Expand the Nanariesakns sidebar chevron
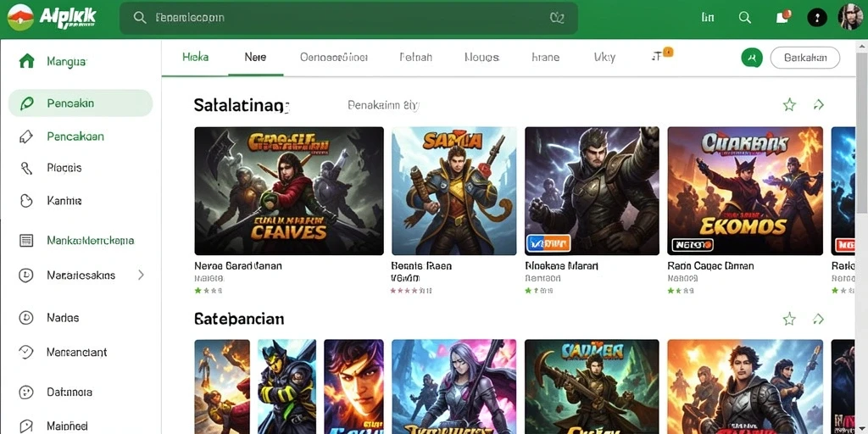The width and height of the screenshot is (868, 434). [x=141, y=275]
